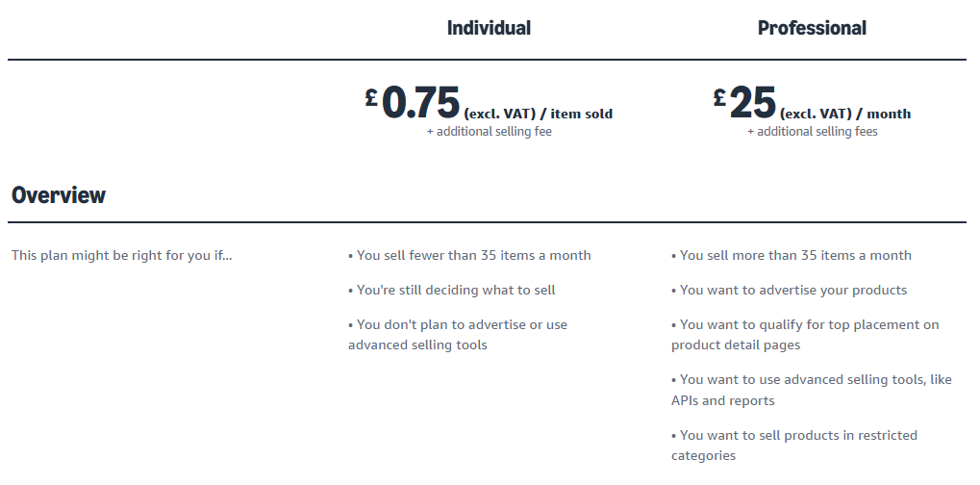
Task: Click the "(excl. VAT) / month" label
Action: coord(845,114)
